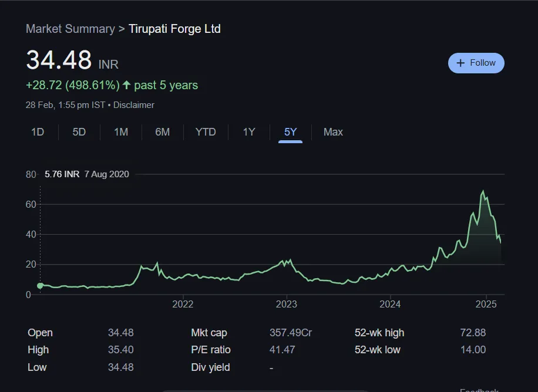This screenshot has height=392, width=538.
Task: Click the 52-wk high value 72.88
Action: pyautogui.click(x=473, y=333)
